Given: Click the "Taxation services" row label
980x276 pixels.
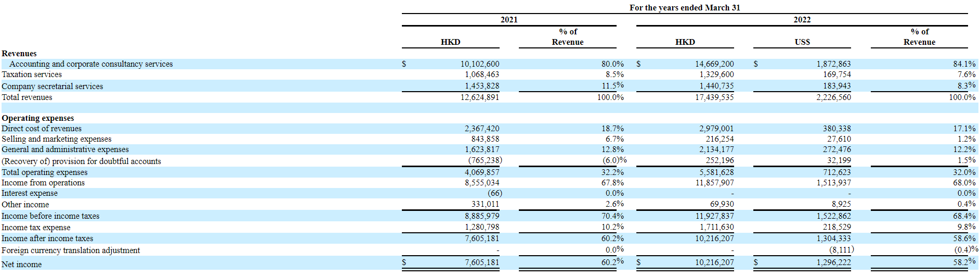Looking at the screenshot, I should tap(32, 74).
